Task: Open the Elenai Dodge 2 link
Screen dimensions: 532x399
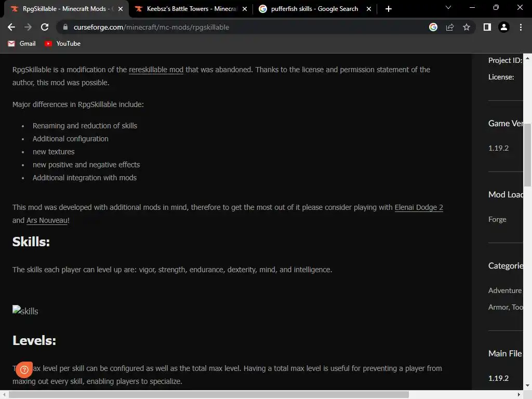Action: pos(419,207)
